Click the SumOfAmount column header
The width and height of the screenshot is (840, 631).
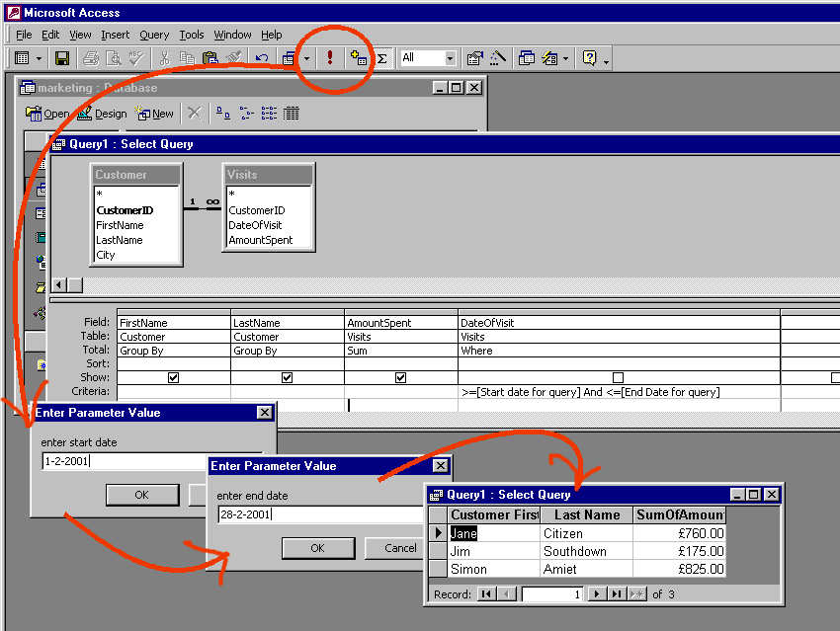pyautogui.click(x=679, y=514)
